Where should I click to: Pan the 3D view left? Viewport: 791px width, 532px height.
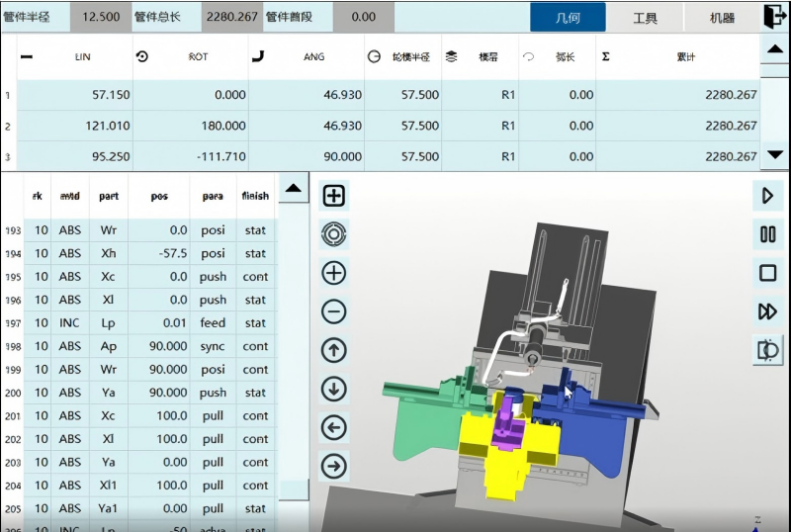[x=334, y=427]
